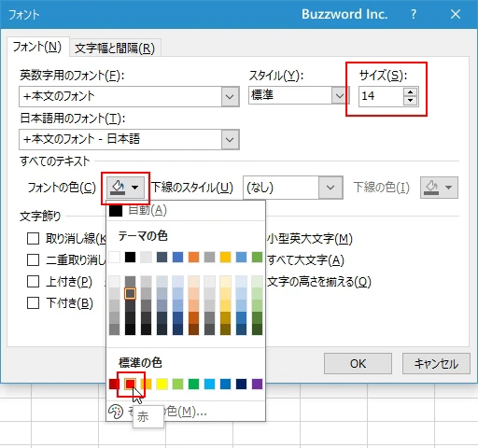Image resolution: width=478 pixels, height=448 pixels.
Task: Select standard color green
Action: tap(193, 384)
